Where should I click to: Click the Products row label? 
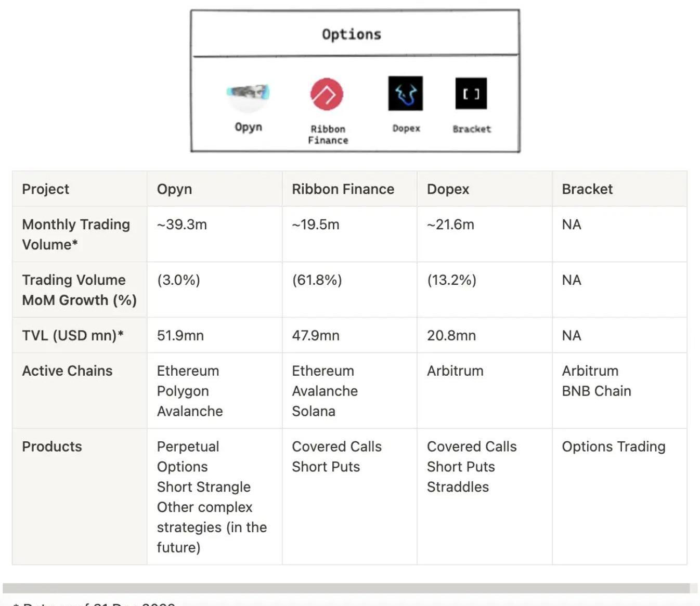52,447
